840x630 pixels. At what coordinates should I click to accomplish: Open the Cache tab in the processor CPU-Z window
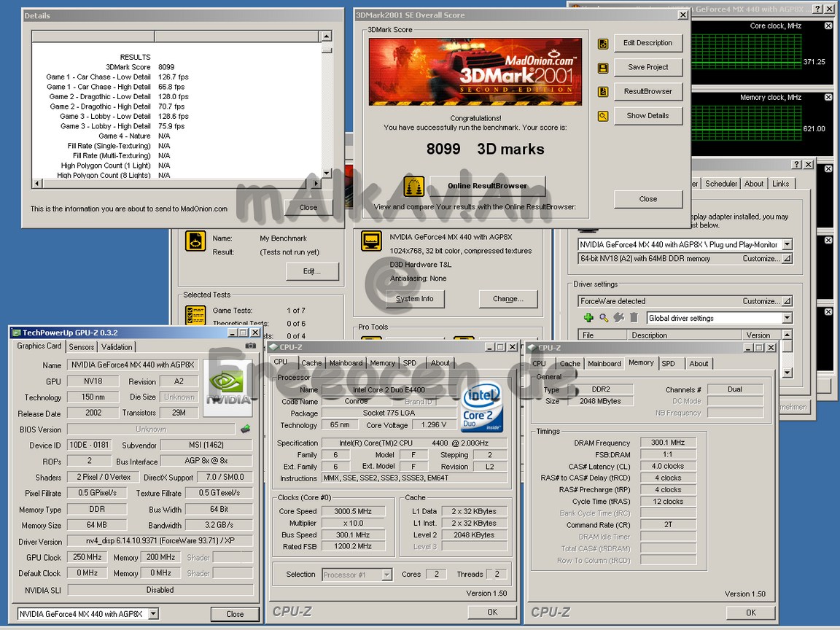pos(311,363)
